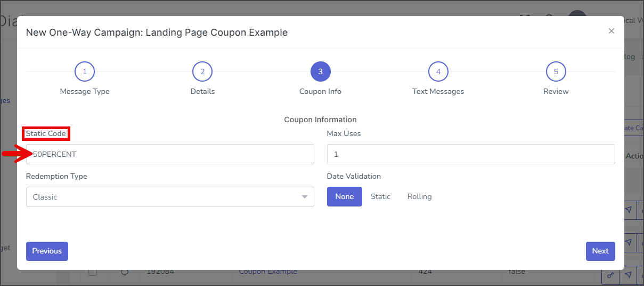Close the New One-Way Campaign dialog

coord(612,31)
